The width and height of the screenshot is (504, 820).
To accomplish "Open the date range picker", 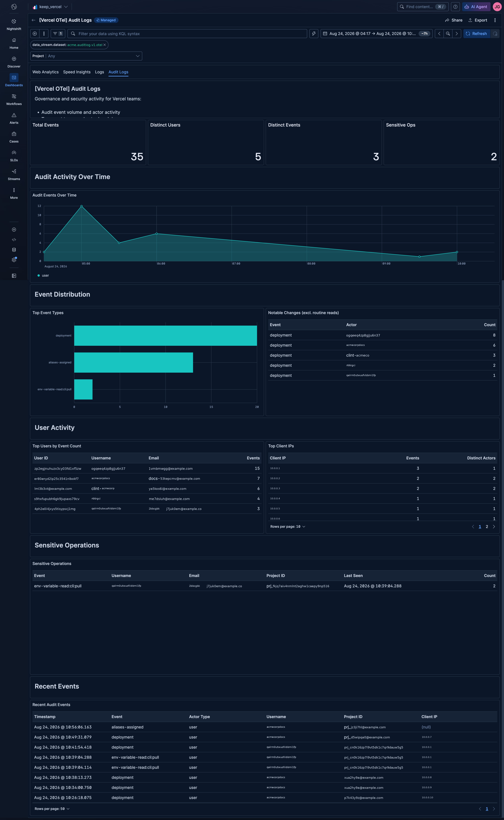I will [x=376, y=34].
